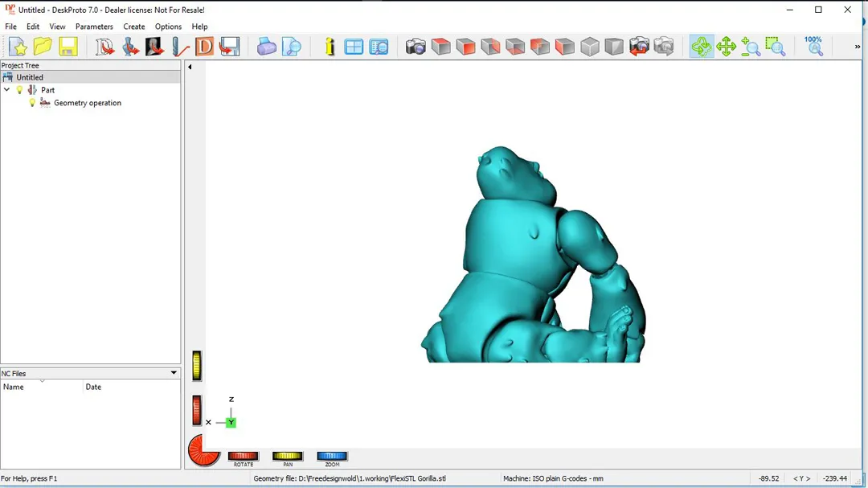Click the four-pane Thumbnails view icon
Viewport: 868px width, 488px height.
(x=354, y=47)
